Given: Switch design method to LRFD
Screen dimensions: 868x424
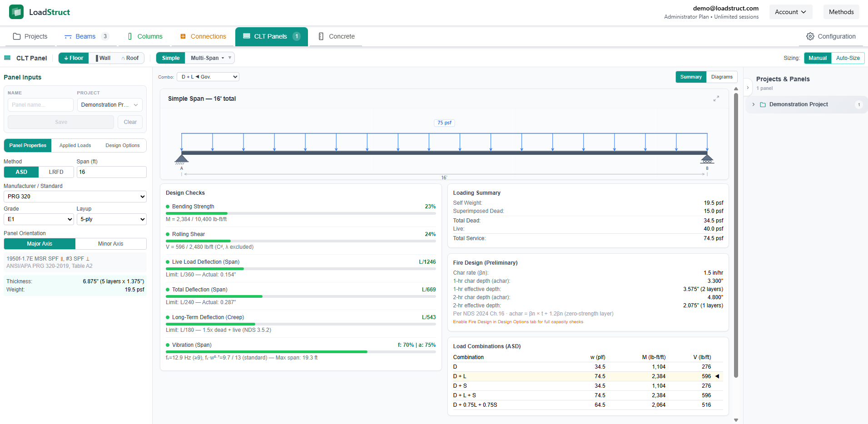Looking at the screenshot, I should click(x=56, y=172).
